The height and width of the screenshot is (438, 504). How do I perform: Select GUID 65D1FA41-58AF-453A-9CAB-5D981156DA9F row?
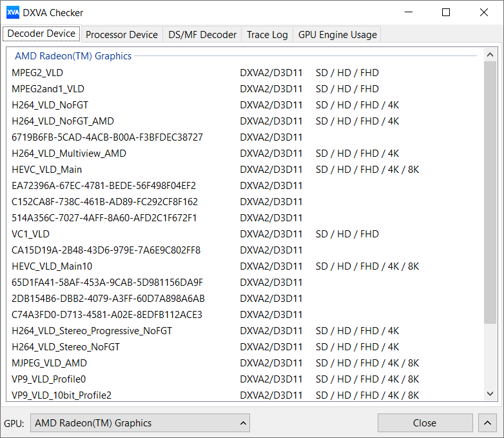245,283
